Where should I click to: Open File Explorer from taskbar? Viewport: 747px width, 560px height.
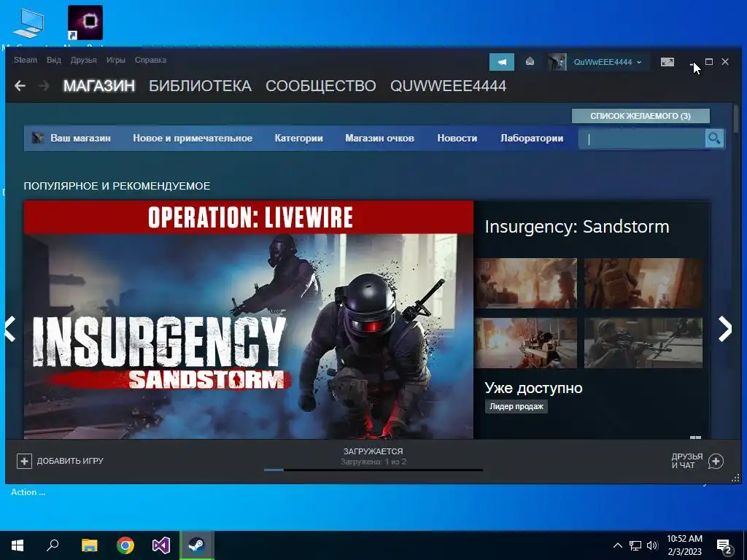pos(89,545)
